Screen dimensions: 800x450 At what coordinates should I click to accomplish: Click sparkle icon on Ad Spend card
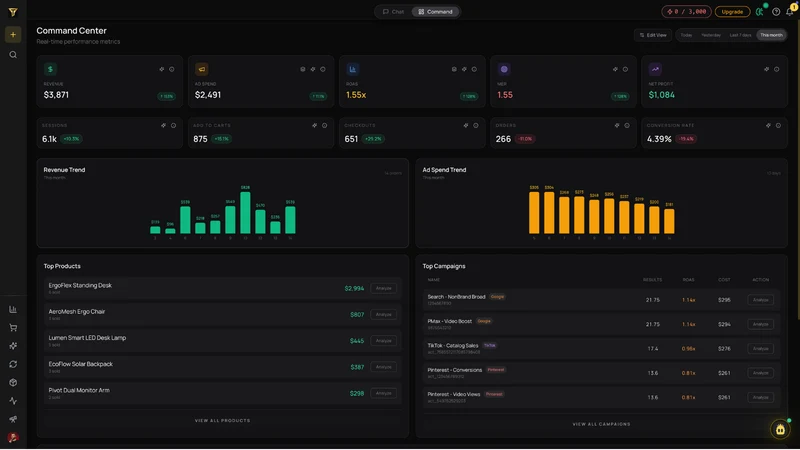[313, 69]
